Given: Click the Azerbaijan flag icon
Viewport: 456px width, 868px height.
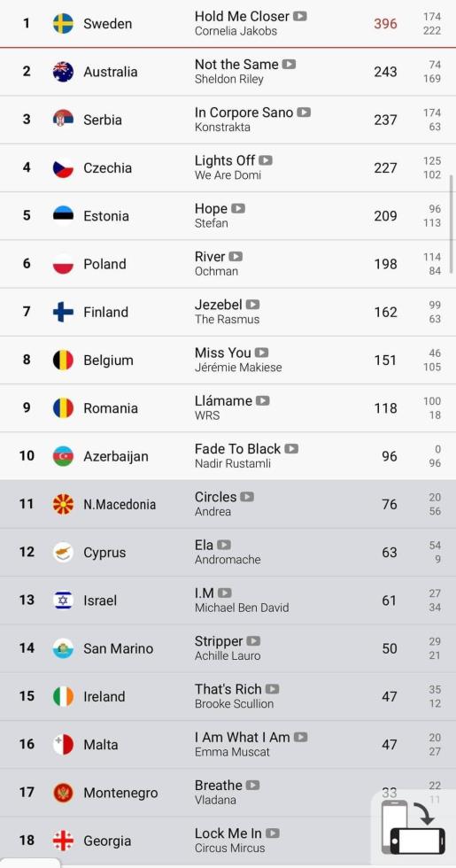Looking at the screenshot, I should (x=63, y=455).
